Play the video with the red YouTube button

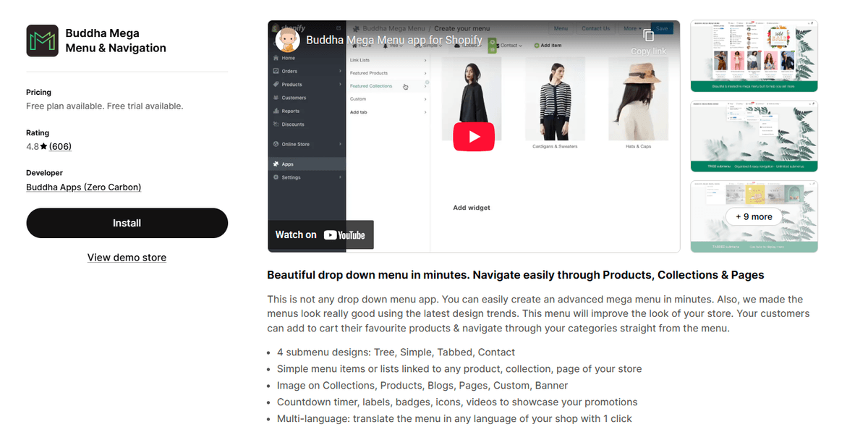(474, 137)
